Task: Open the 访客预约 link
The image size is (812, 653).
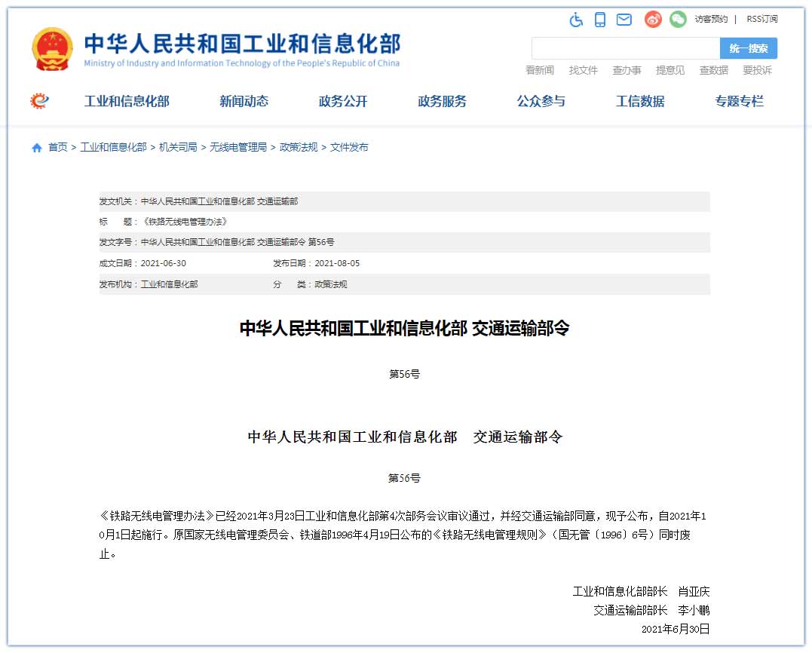Action: coord(711,19)
